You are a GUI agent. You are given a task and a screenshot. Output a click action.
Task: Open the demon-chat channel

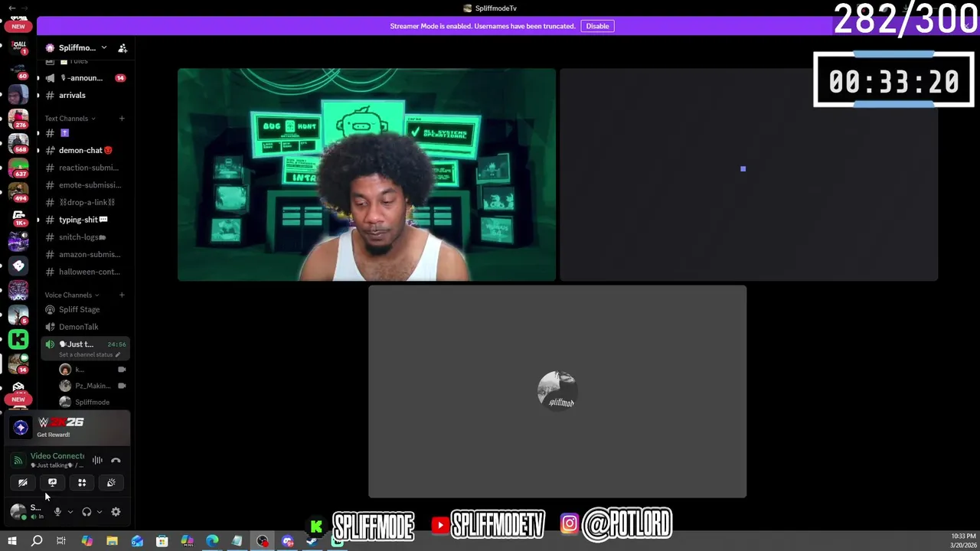pyautogui.click(x=84, y=151)
